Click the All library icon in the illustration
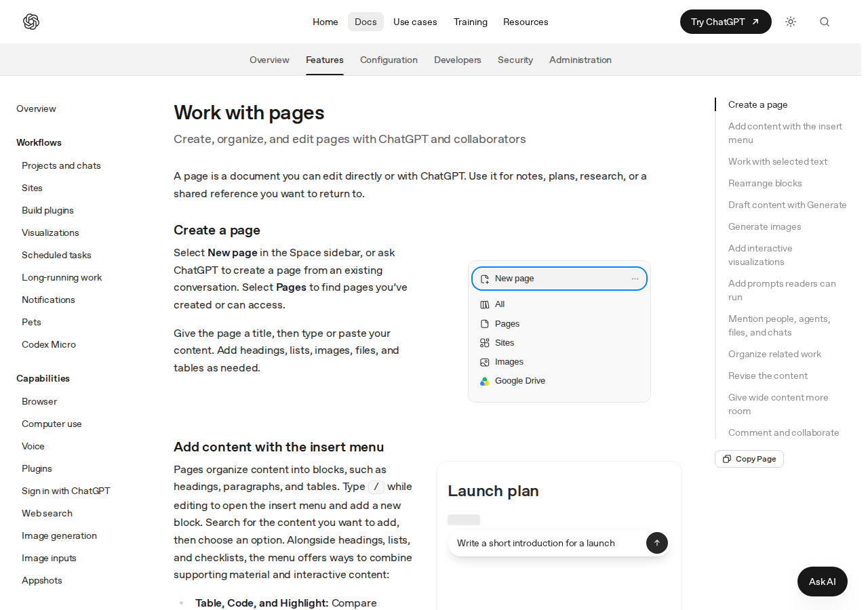 (x=485, y=304)
